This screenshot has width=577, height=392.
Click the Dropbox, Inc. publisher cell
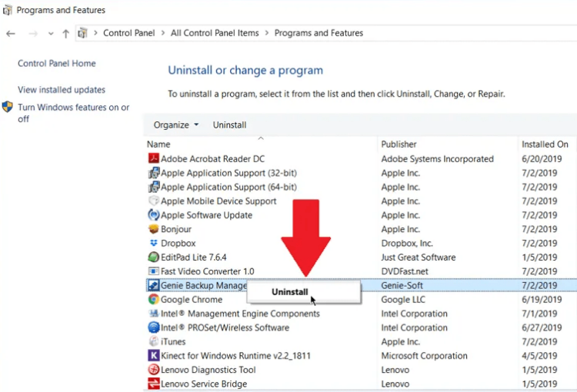(x=407, y=243)
